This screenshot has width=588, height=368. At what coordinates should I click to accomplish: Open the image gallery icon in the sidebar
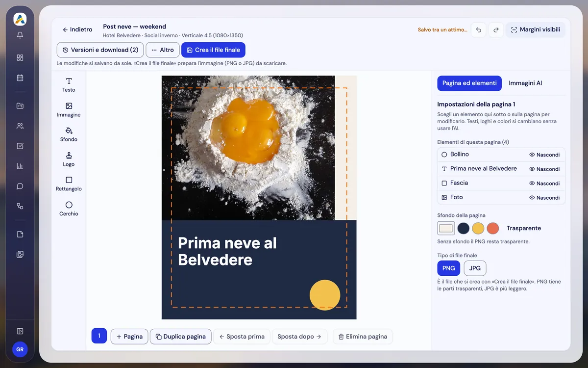point(20,254)
